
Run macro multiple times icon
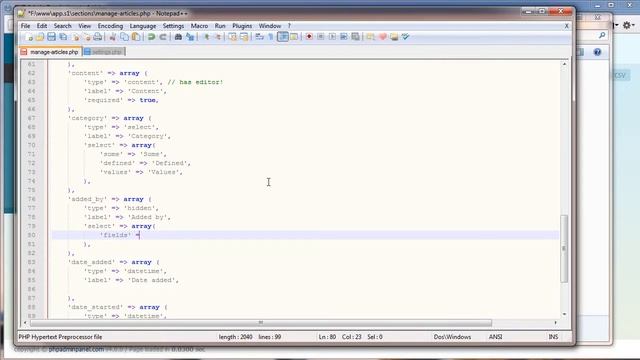344,37
